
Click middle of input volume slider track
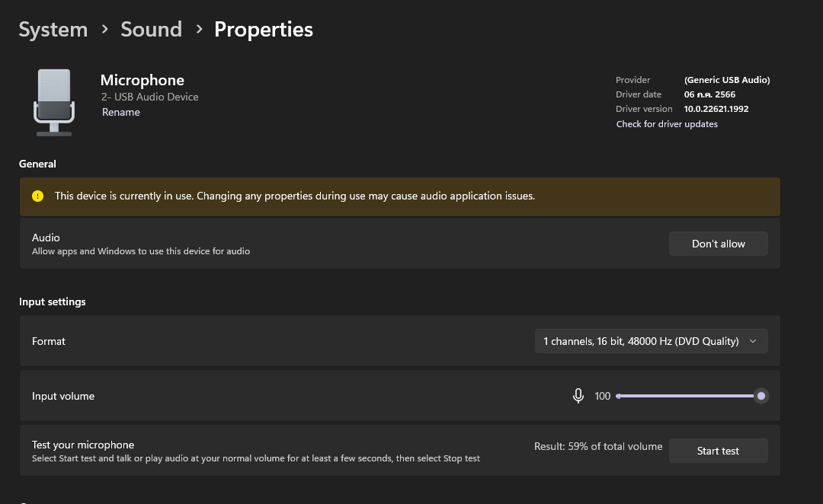[x=688, y=396]
